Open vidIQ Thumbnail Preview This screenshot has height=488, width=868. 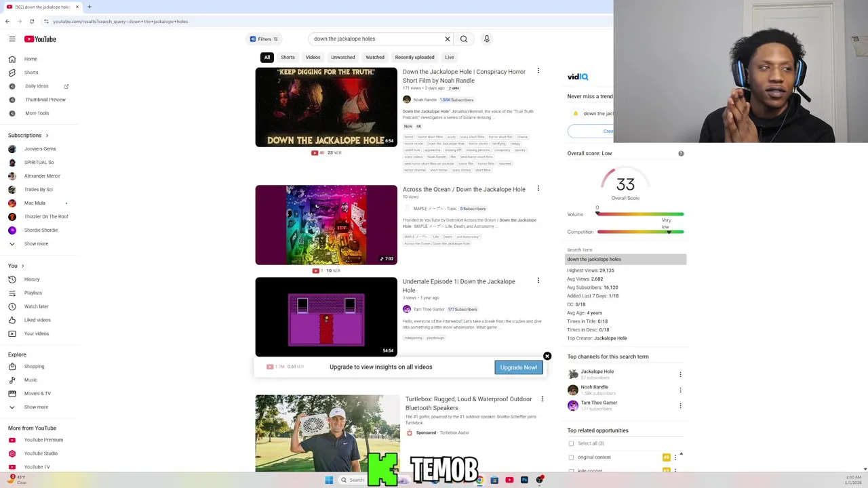click(45, 100)
